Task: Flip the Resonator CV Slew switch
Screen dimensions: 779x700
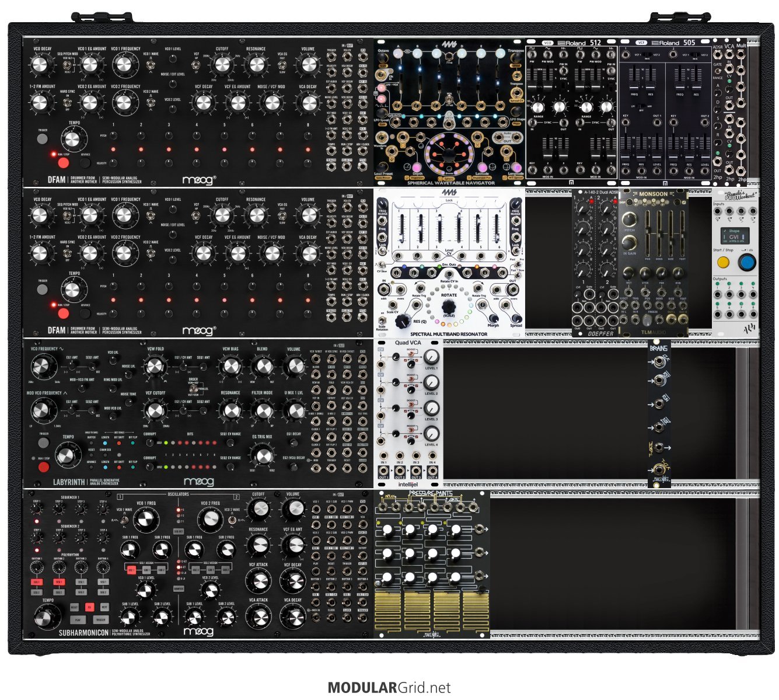Action: click(x=382, y=263)
